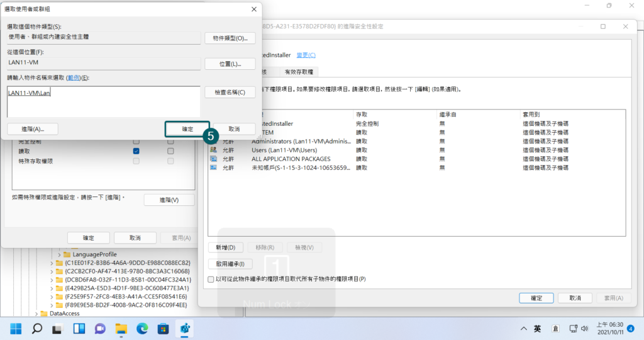The height and width of the screenshot is (340, 644).
Task: Click the 存取 column header
Action: (395, 115)
